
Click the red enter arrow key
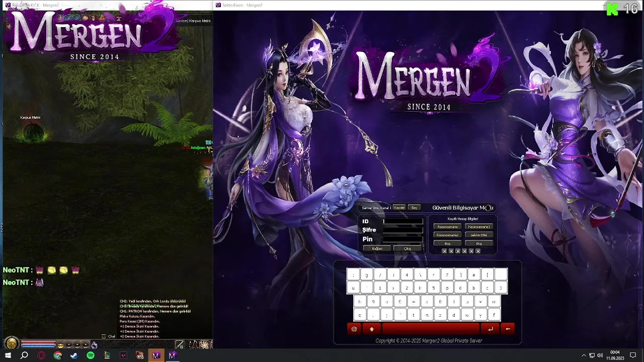click(490, 329)
